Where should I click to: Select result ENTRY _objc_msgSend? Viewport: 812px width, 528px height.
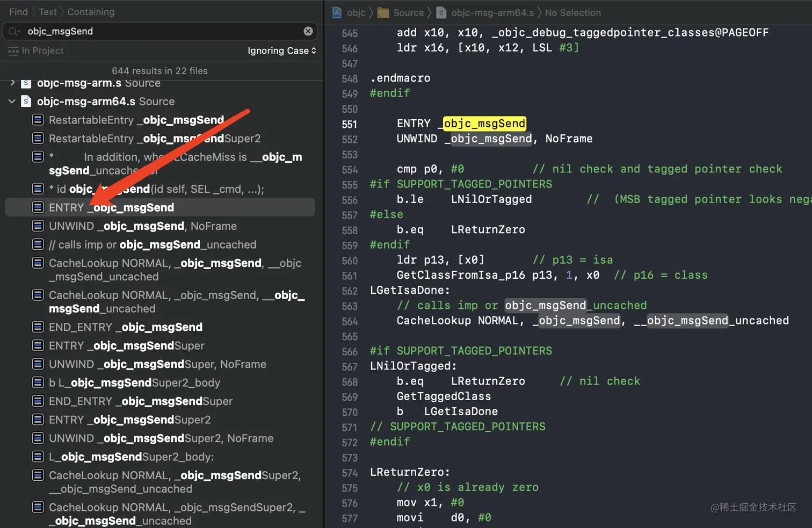pyautogui.click(x=160, y=207)
